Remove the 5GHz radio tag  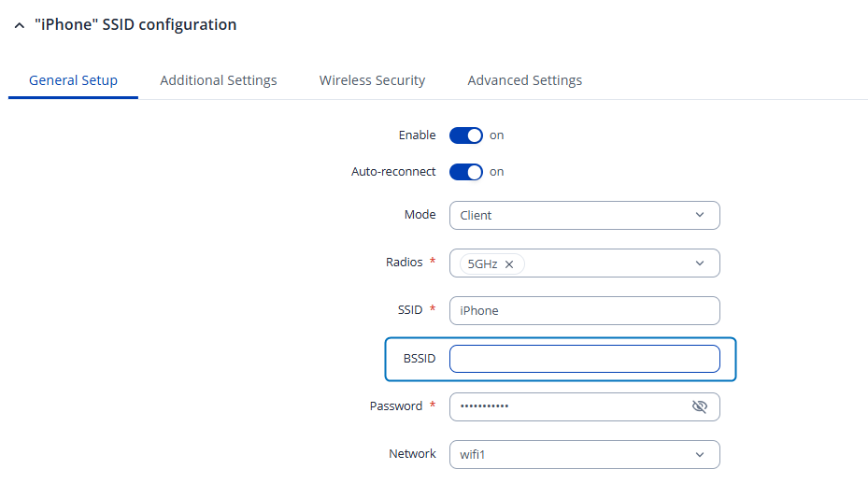[x=509, y=264]
